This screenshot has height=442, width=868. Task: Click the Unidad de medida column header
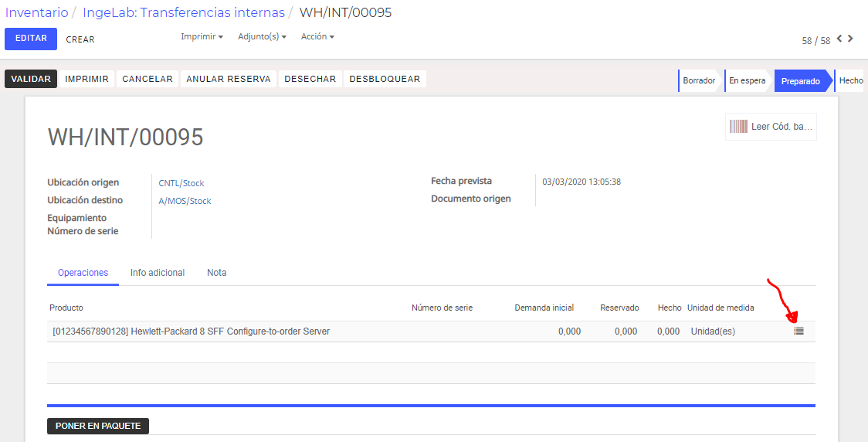pyautogui.click(x=721, y=308)
